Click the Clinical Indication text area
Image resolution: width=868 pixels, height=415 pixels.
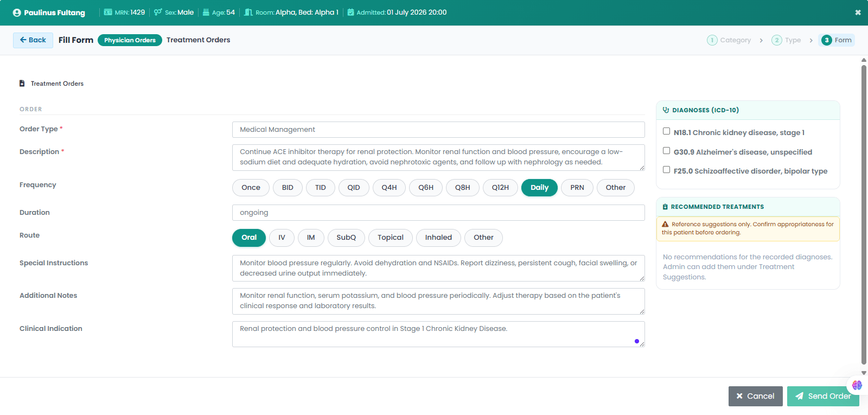(x=438, y=334)
